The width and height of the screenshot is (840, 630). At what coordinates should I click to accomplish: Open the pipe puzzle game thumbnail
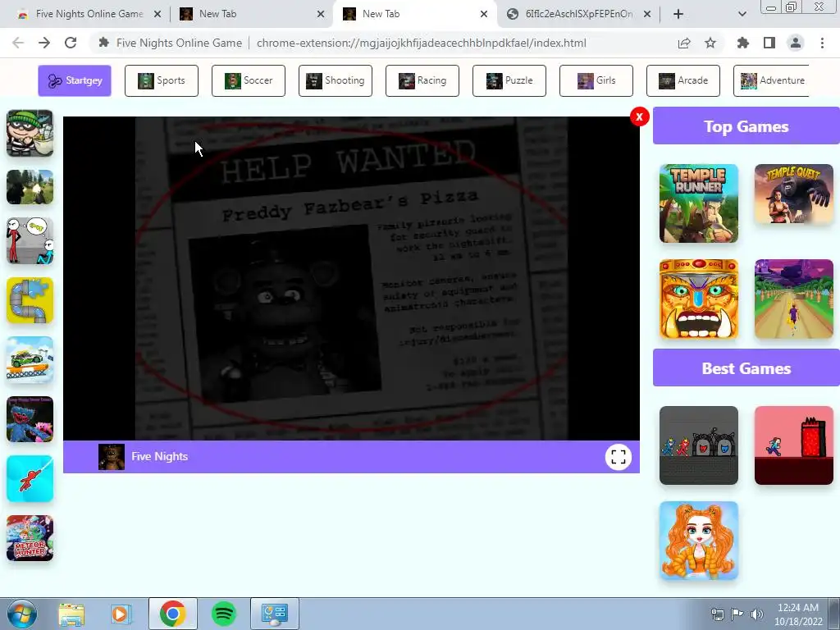click(30, 300)
